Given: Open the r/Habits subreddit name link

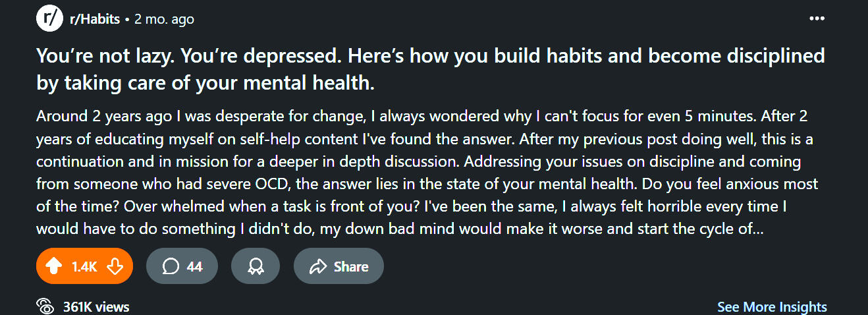Looking at the screenshot, I should pyautogui.click(x=95, y=19).
